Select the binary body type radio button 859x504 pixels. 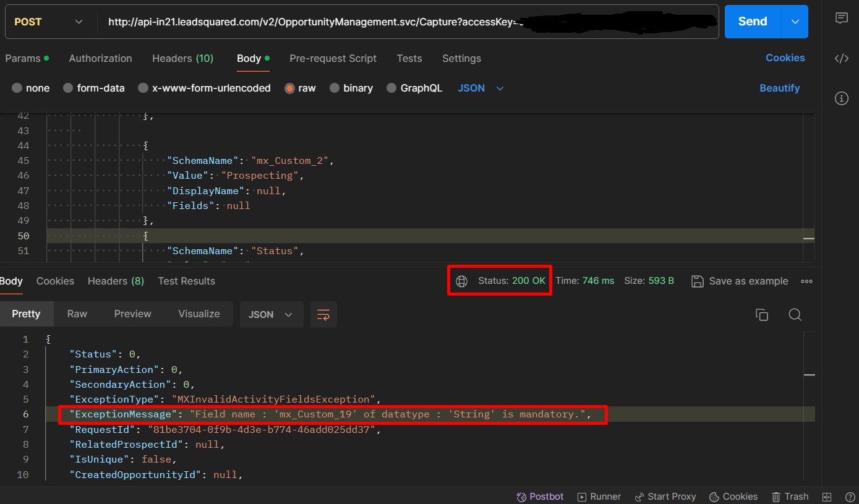pos(335,88)
